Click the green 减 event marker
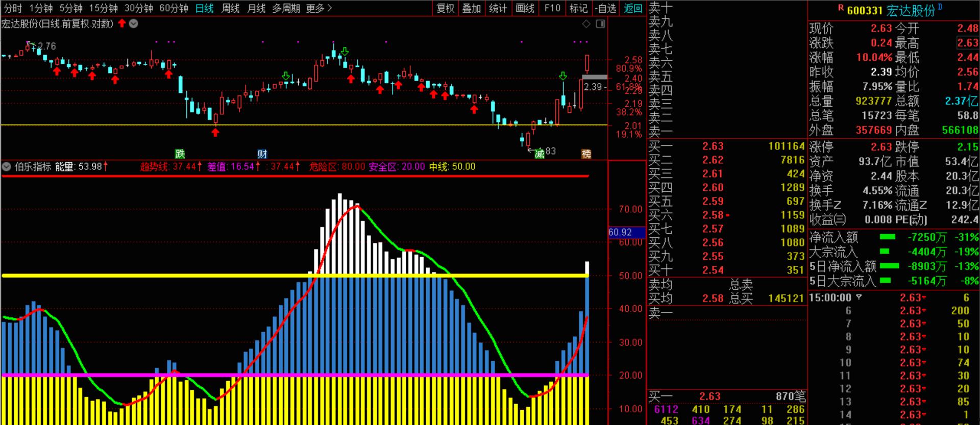 click(x=540, y=154)
